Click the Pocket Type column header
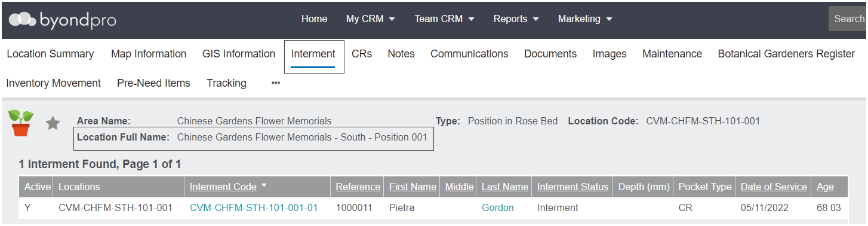 point(705,187)
